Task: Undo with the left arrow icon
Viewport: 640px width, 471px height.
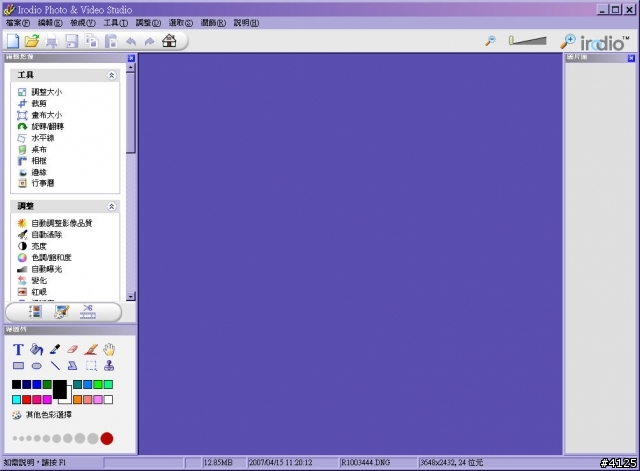Action: point(131,41)
